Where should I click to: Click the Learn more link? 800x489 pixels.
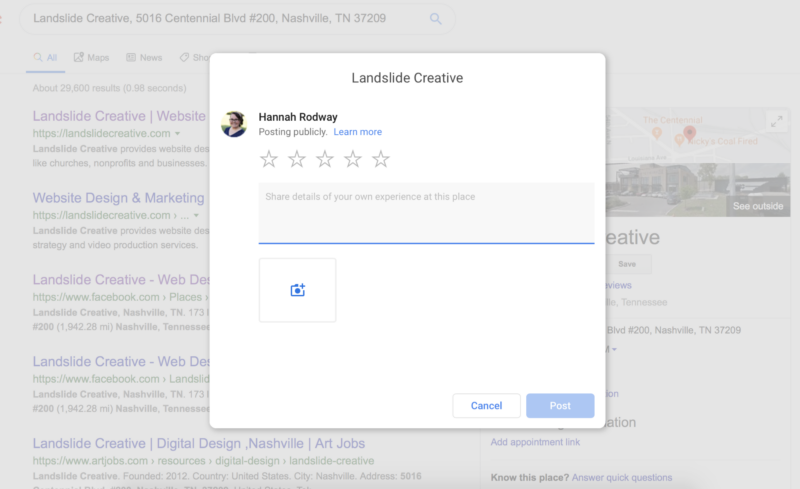point(358,132)
